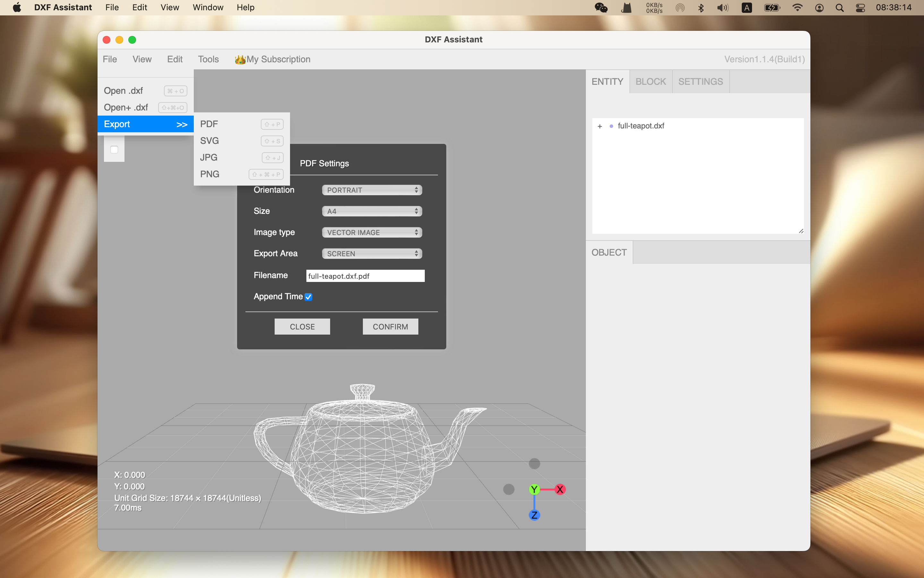Image resolution: width=924 pixels, height=578 pixels.
Task: Expand the full-teapot.dxf tree node
Action: tap(600, 126)
